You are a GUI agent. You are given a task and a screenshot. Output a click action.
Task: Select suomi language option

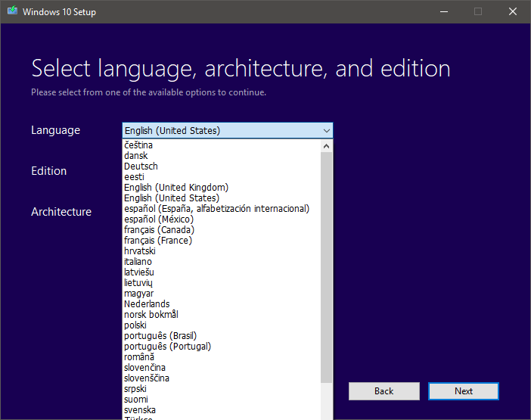pyautogui.click(x=222, y=400)
